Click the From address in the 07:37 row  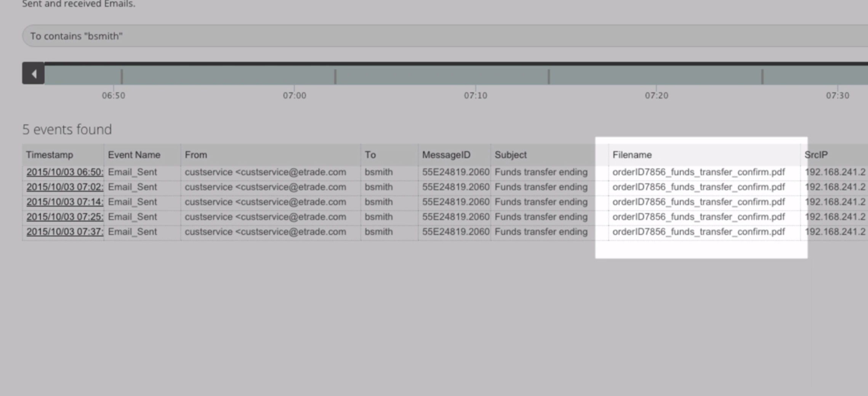pos(266,232)
